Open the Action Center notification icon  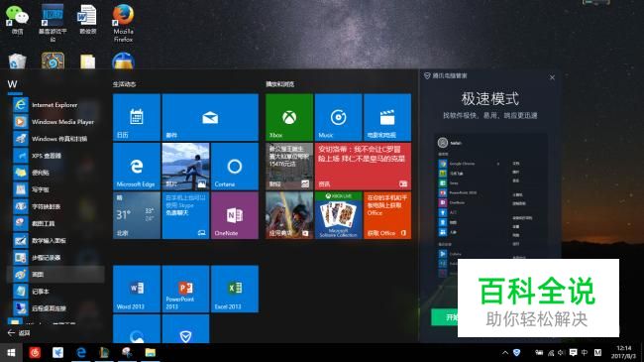click(x=574, y=352)
